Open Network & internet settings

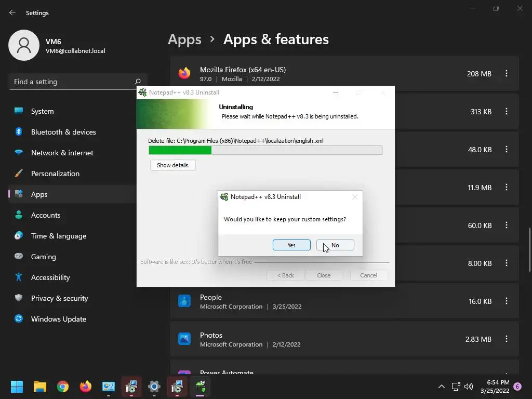pyautogui.click(x=73, y=153)
